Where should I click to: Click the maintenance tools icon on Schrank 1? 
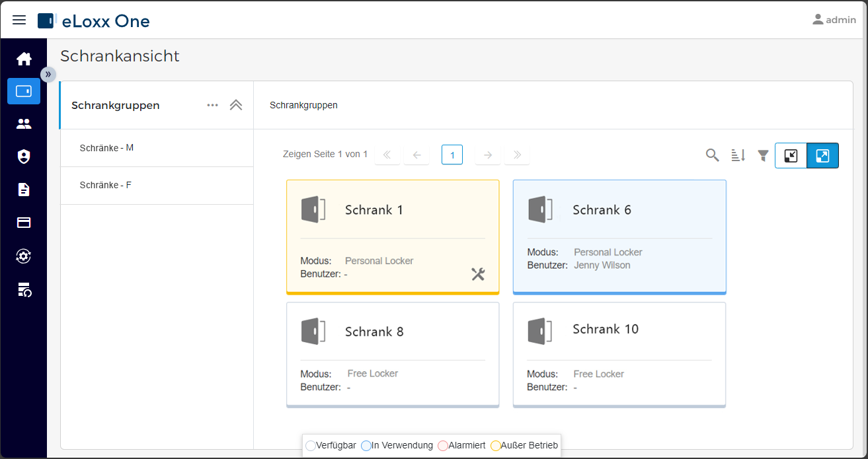click(478, 274)
